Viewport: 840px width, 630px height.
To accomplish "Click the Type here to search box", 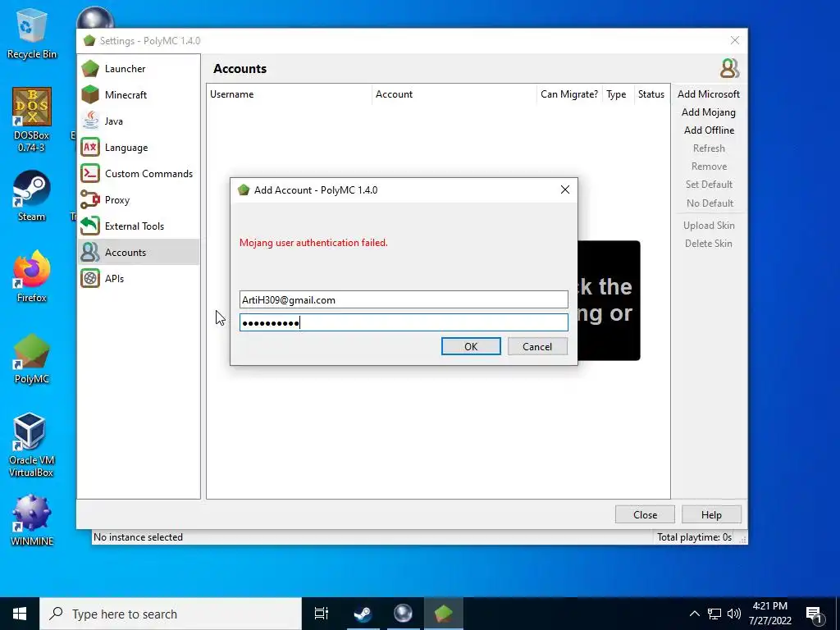I will point(171,614).
